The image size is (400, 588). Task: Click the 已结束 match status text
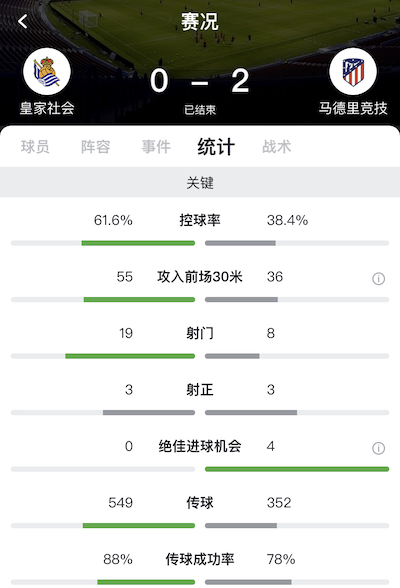[200, 110]
